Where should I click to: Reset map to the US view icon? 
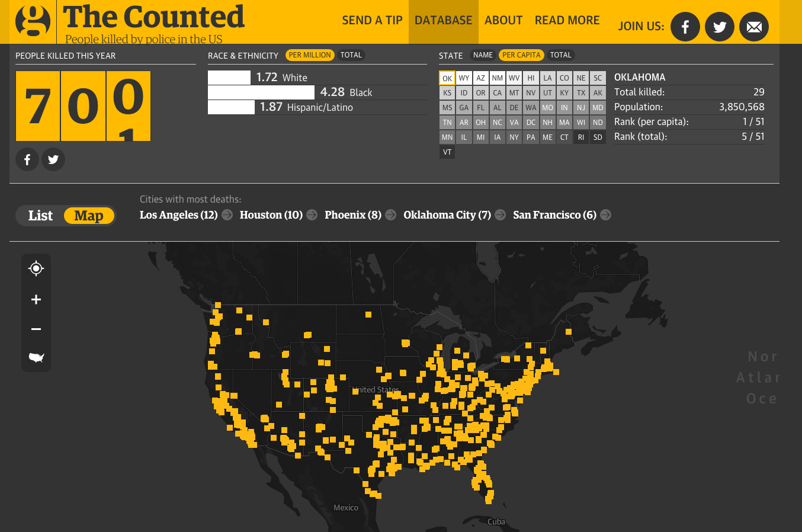pos(36,357)
